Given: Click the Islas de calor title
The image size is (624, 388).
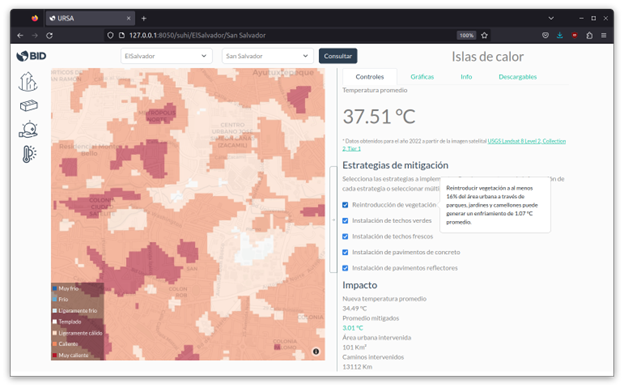Looking at the screenshot, I should tap(488, 57).
